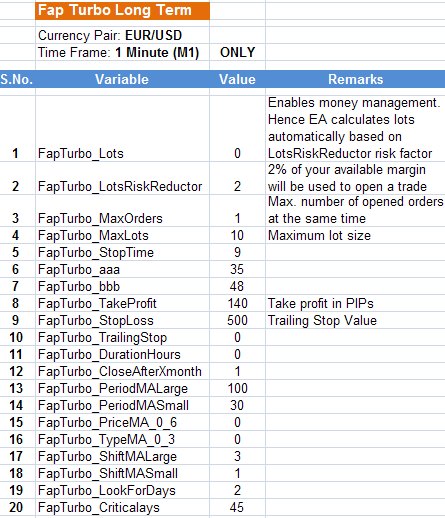This screenshot has height=518, width=445.
Task: Select the 'Fap Turbo Long Term' title cell
Action: click(x=122, y=10)
